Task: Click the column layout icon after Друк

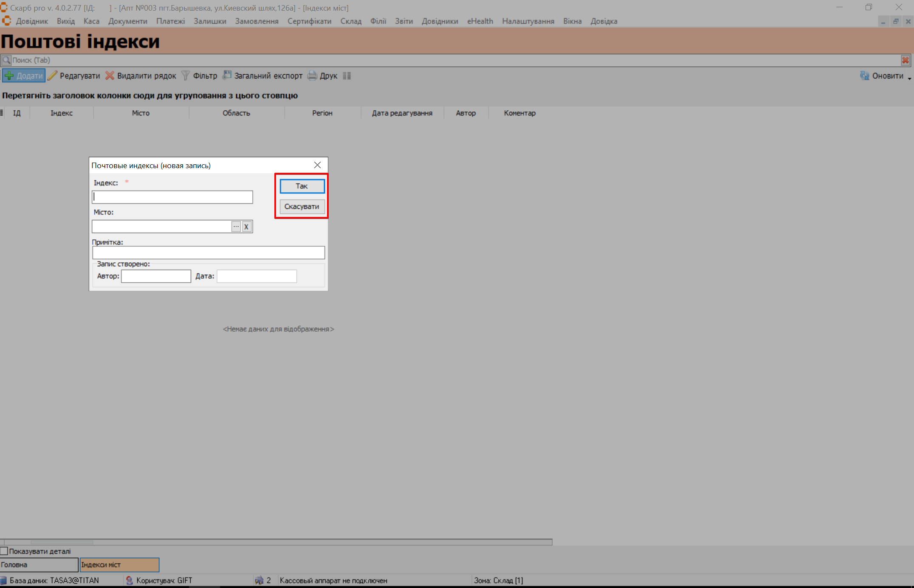Action: pyautogui.click(x=347, y=76)
